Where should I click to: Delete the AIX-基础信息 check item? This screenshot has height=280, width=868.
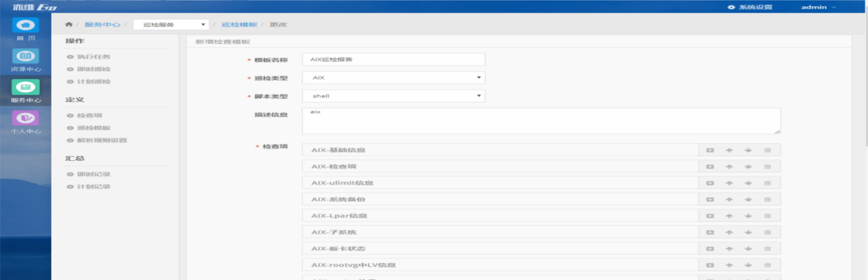point(767,150)
